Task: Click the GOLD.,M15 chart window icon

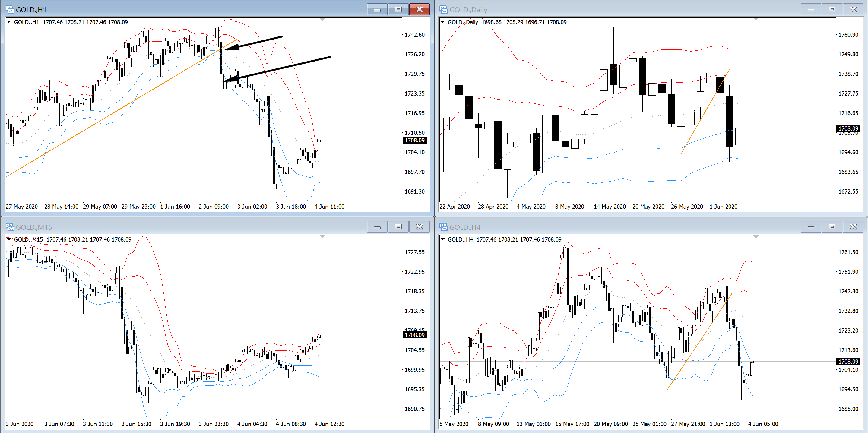Action: point(10,227)
